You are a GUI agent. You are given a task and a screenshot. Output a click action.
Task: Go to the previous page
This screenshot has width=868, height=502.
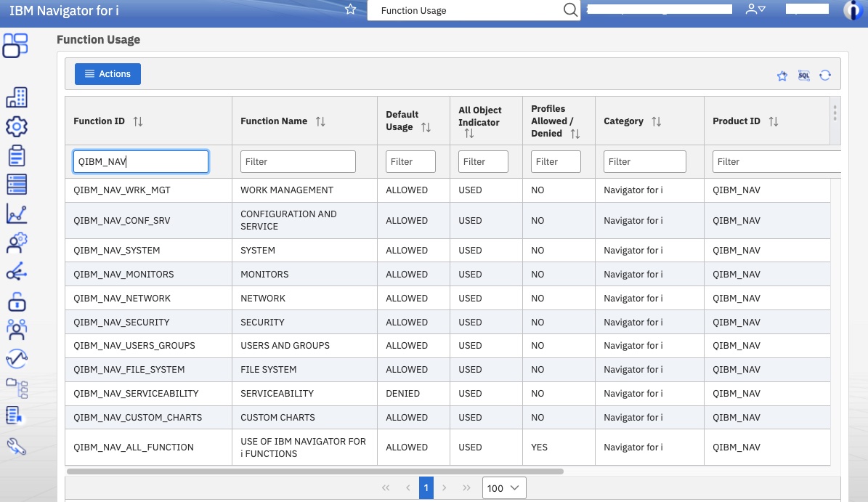tap(408, 487)
